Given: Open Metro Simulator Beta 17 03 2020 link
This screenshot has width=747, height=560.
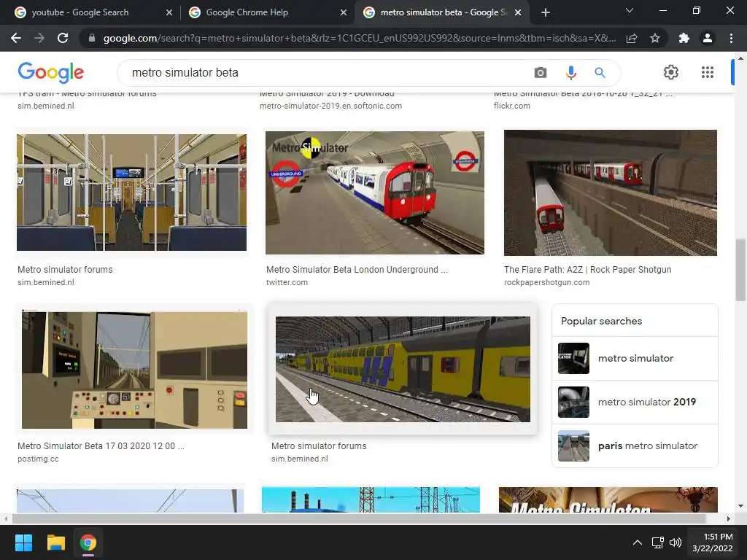Looking at the screenshot, I should [x=101, y=446].
